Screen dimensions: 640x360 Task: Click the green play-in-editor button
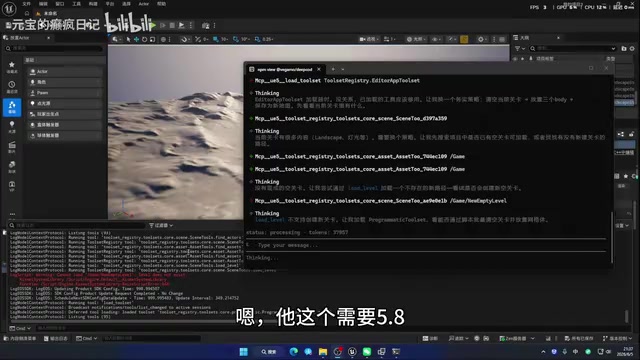pos(153,25)
